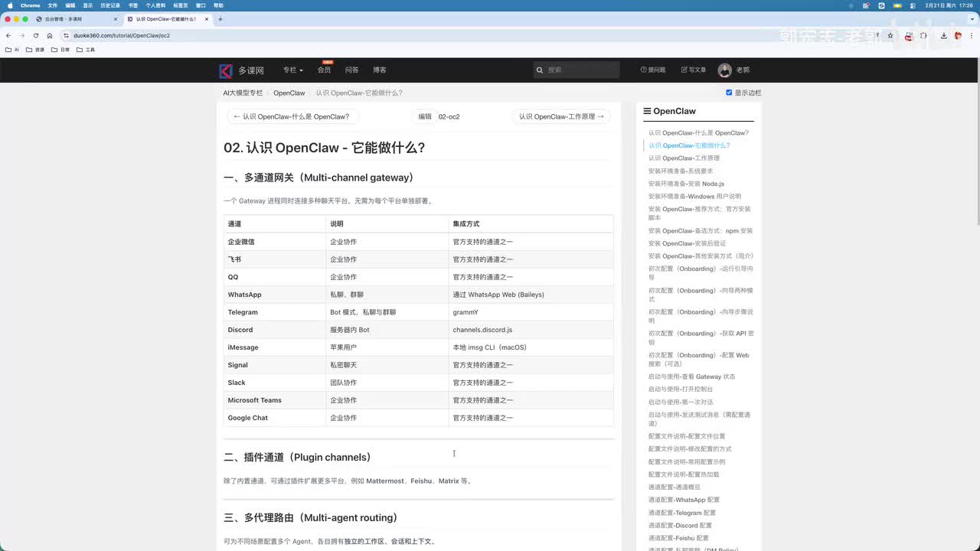Viewport: 980px width, 551px height.
Task: Click the site search input field
Action: 577,70
